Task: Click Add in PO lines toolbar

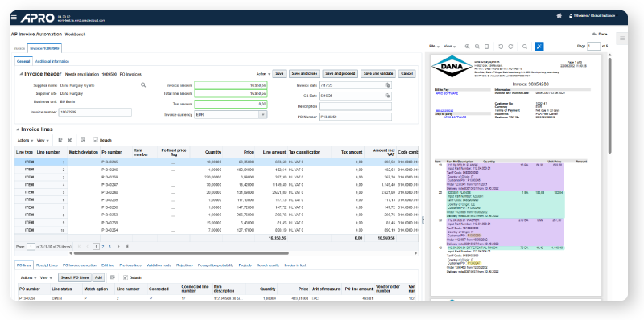Action: [98, 277]
